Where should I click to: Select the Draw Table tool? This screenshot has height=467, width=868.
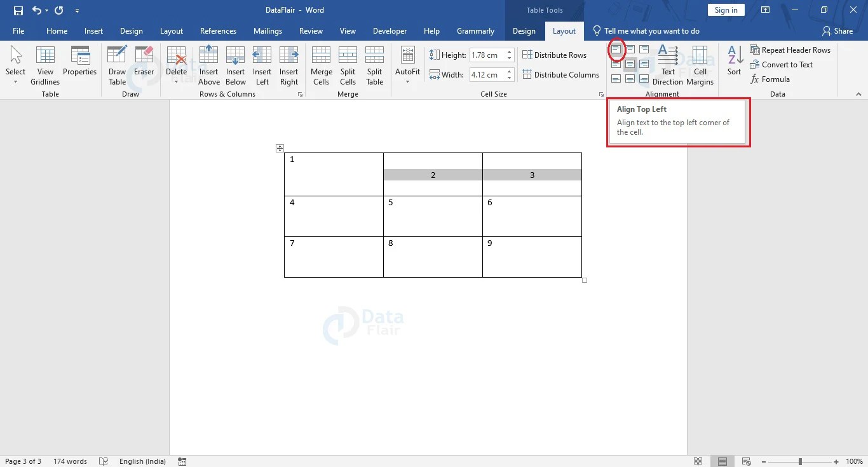(117, 64)
